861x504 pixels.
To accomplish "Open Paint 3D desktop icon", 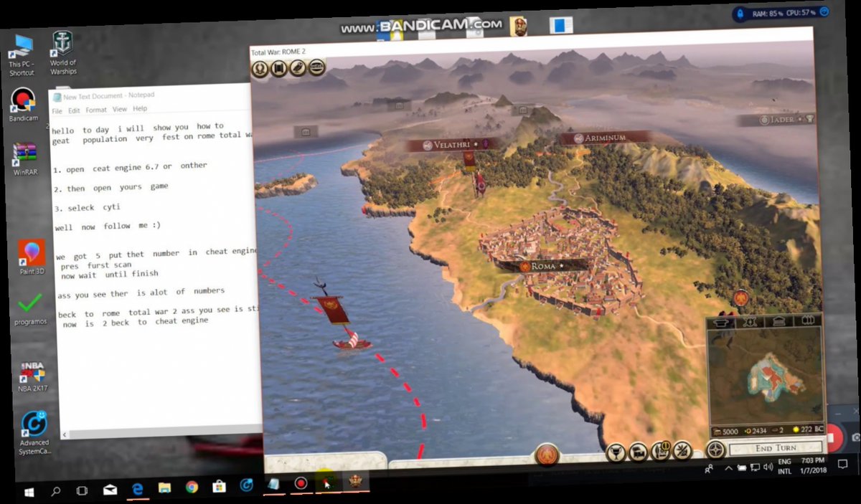I will pos(32,257).
